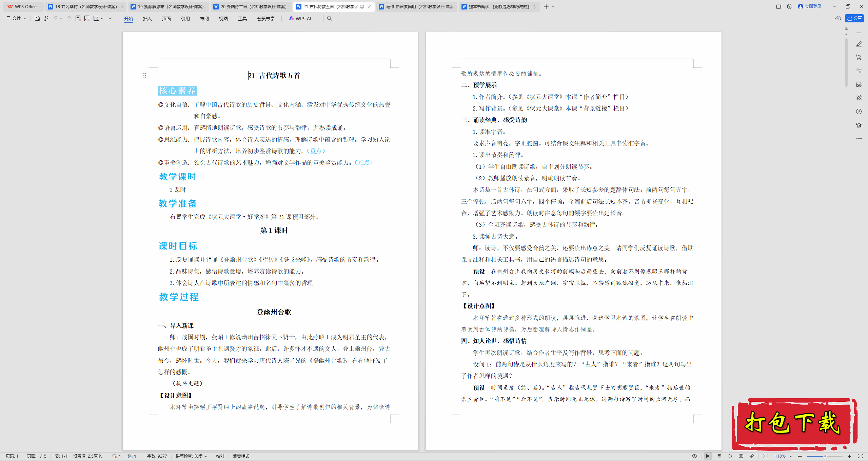Switch to web layout globe icon
868x461 pixels.
[741, 456]
